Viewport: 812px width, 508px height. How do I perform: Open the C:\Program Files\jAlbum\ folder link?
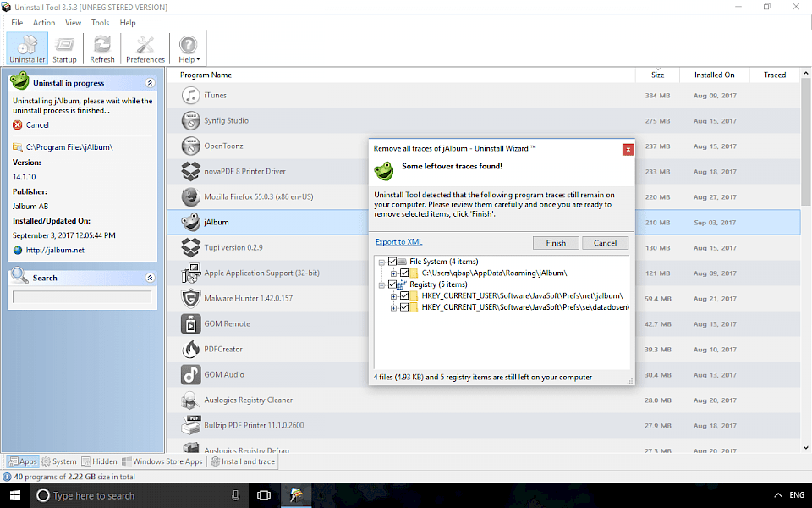pos(69,147)
